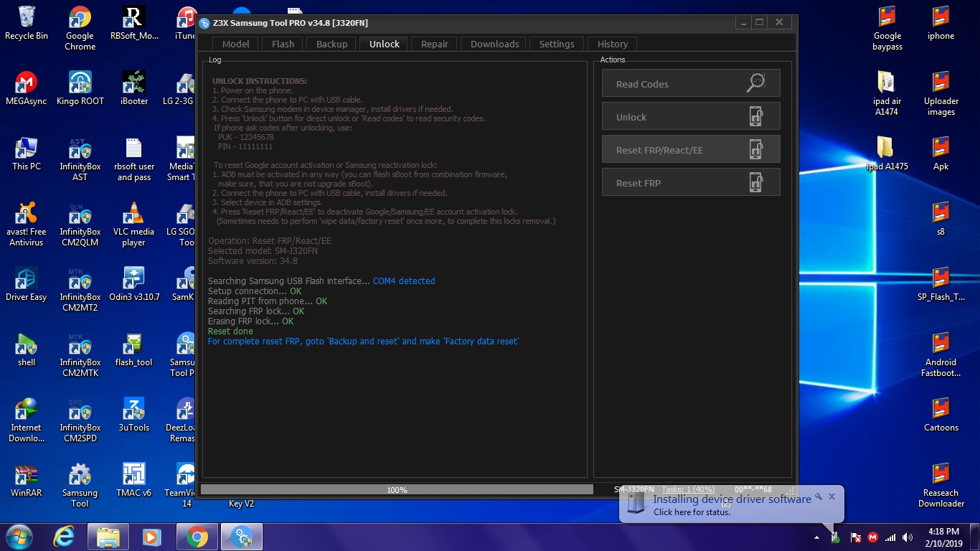The image size is (980, 551).
Task: Select the RBSoft_Mo... desktop icon
Action: pos(134,23)
